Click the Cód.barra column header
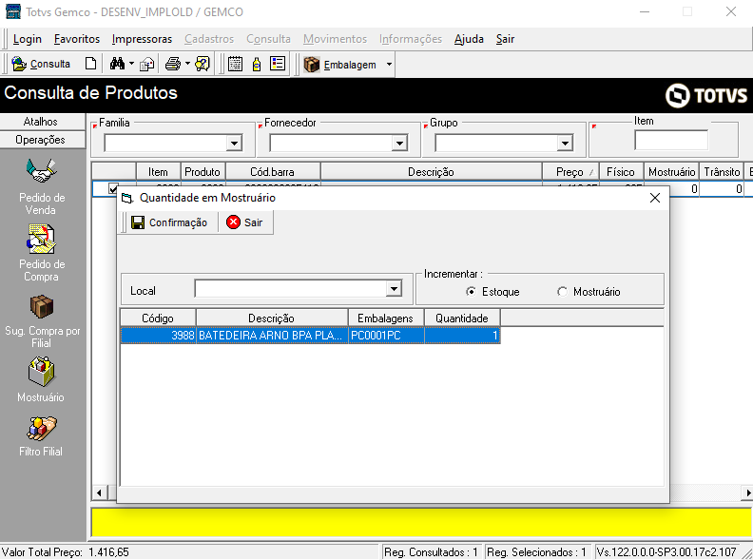The height and width of the screenshot is (560, 753). 273,172
